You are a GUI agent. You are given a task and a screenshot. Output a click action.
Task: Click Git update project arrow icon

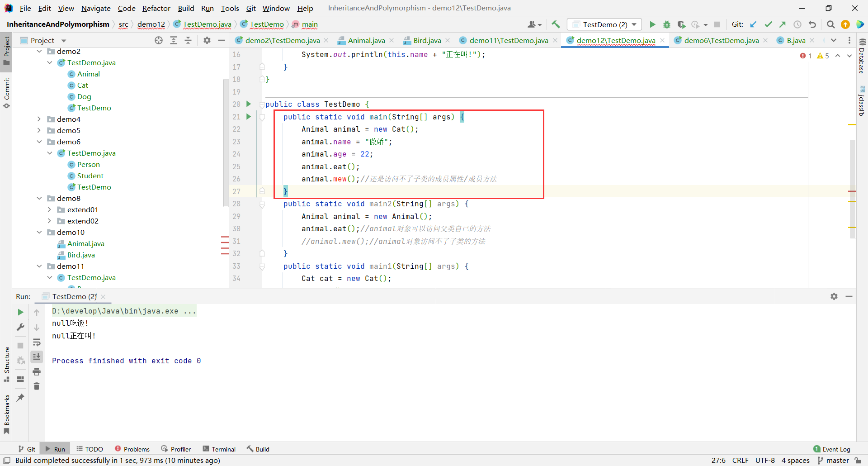[x=753, y=24]
